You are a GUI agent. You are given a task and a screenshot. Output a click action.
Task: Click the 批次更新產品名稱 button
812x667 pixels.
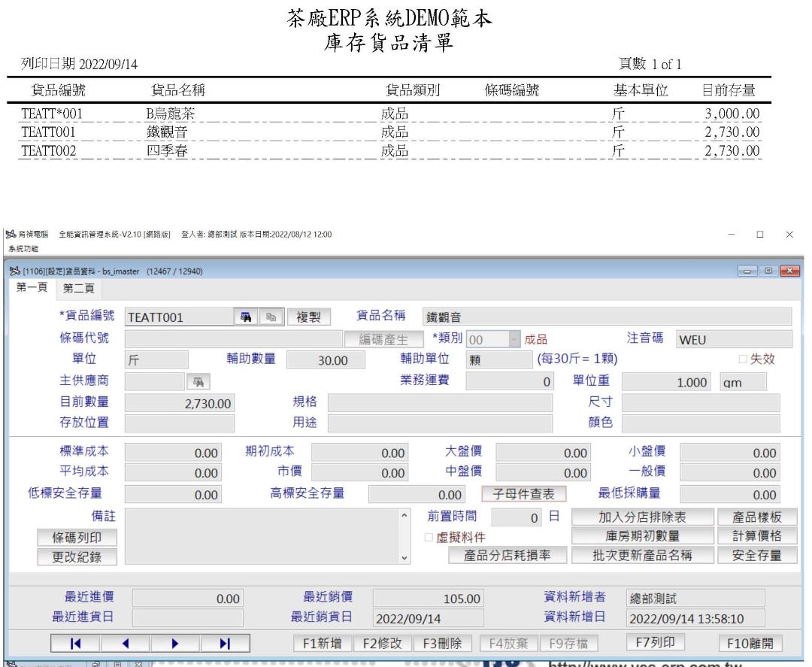point(642,555)
